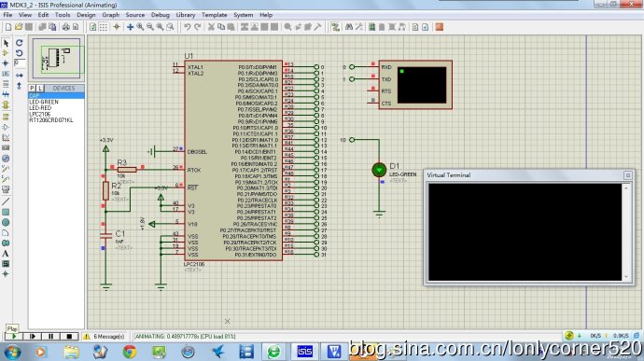Select the arrow selection mode tool
This screenshot has width=644, height=361.
point(6,43)
